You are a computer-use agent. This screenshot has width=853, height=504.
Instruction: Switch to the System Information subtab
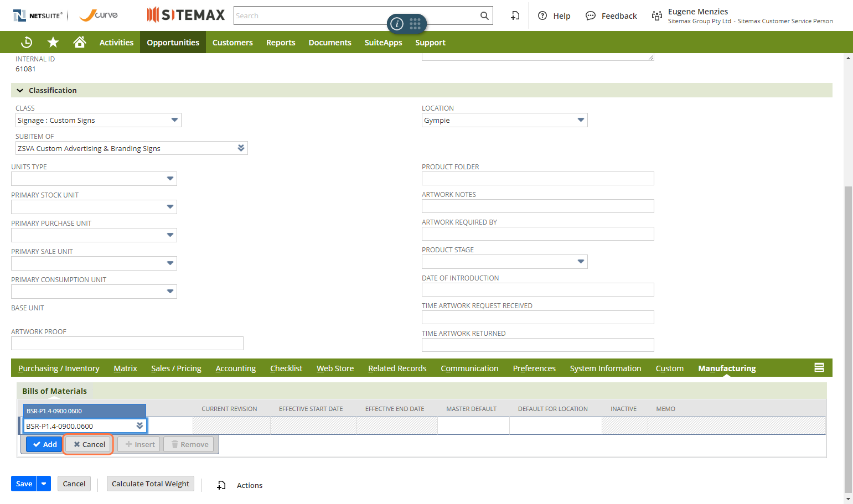pos(606,368)
